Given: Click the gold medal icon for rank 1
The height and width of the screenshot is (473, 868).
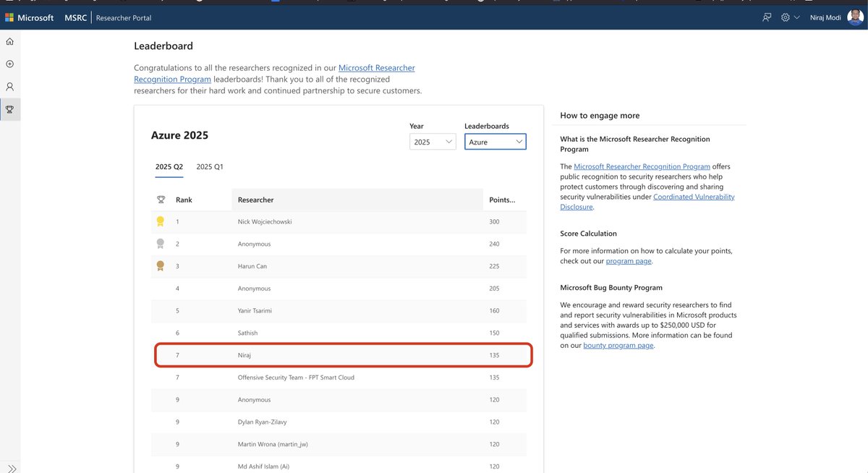Looking at the screenshot, I should 161,221.
